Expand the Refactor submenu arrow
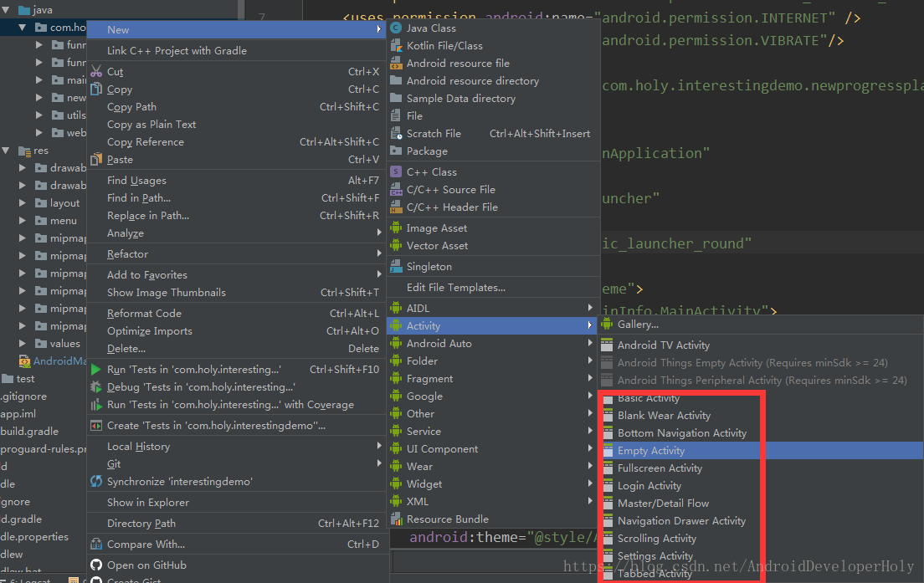The image size is (924, 583). coord(379,253)
